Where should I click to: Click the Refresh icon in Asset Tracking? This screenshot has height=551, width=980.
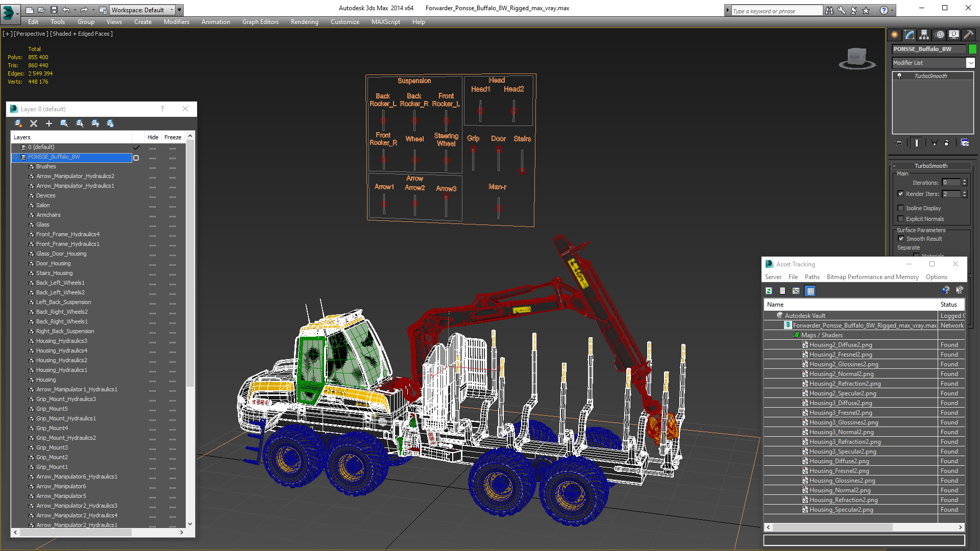769,291
